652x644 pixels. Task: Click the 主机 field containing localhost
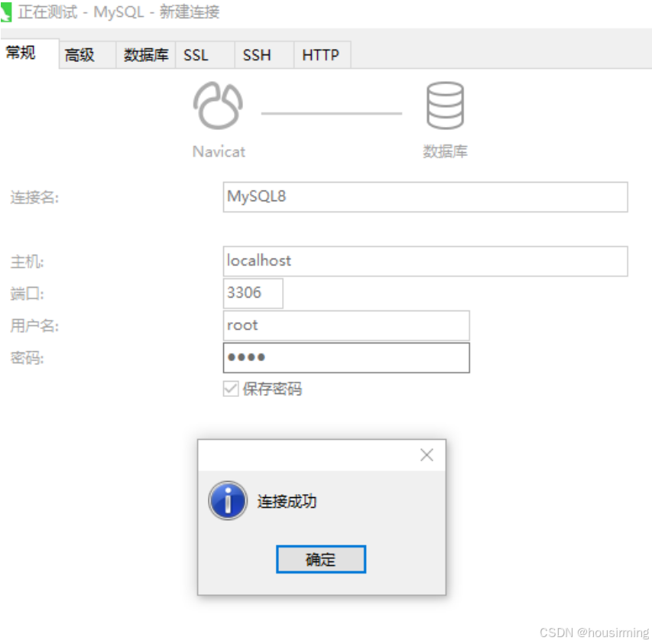(x=424, y=261)
